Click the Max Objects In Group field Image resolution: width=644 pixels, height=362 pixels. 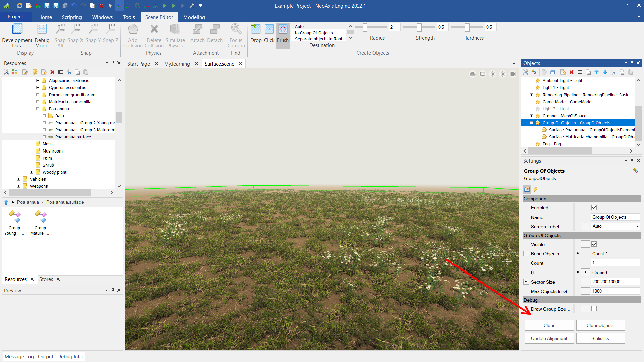point(615,291)
